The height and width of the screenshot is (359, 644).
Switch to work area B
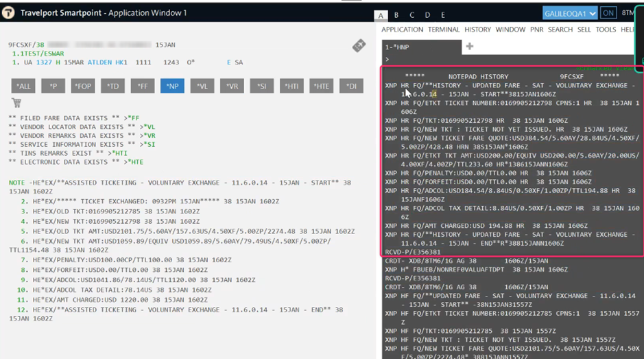click(x=396, y=15)
